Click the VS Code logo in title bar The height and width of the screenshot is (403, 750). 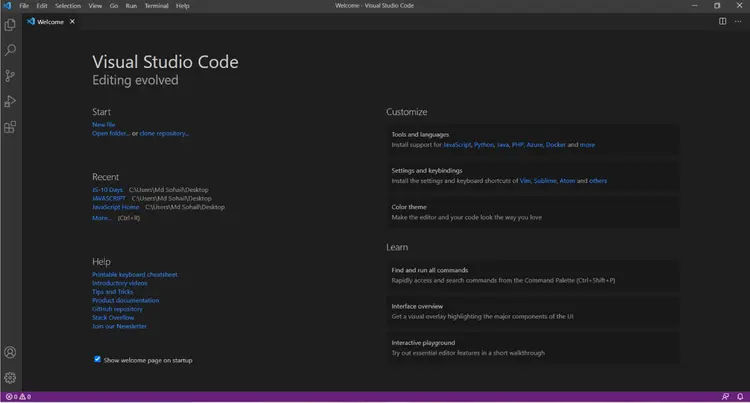pos(7,6)
